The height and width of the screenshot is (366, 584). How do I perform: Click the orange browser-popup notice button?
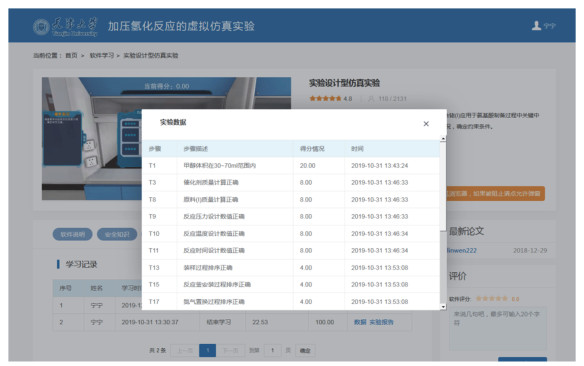pos(495,194)
